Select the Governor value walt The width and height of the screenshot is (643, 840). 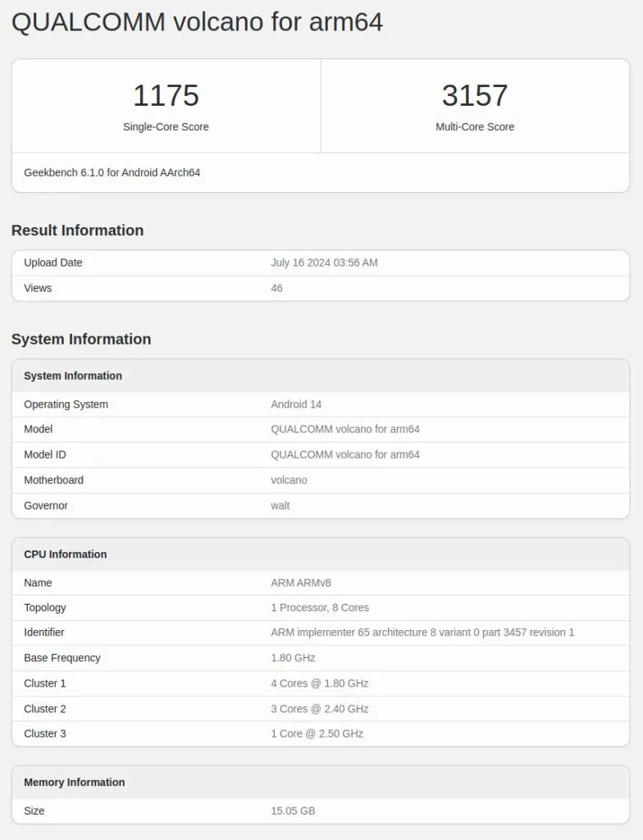point(279,505)
